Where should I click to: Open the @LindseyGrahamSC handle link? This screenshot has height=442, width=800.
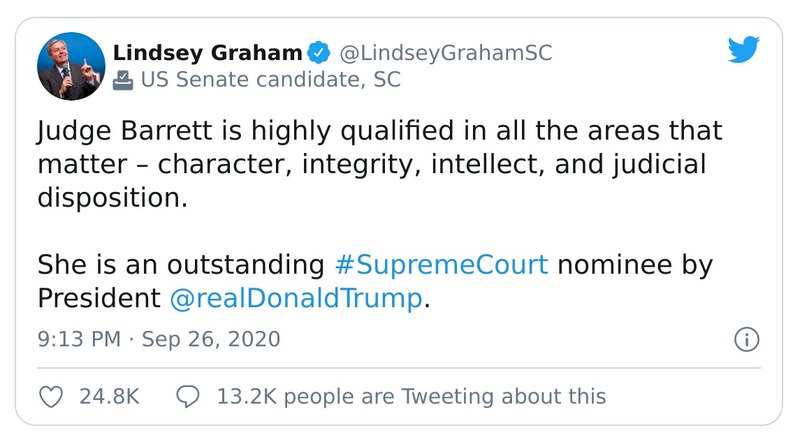tap(446, 52)
